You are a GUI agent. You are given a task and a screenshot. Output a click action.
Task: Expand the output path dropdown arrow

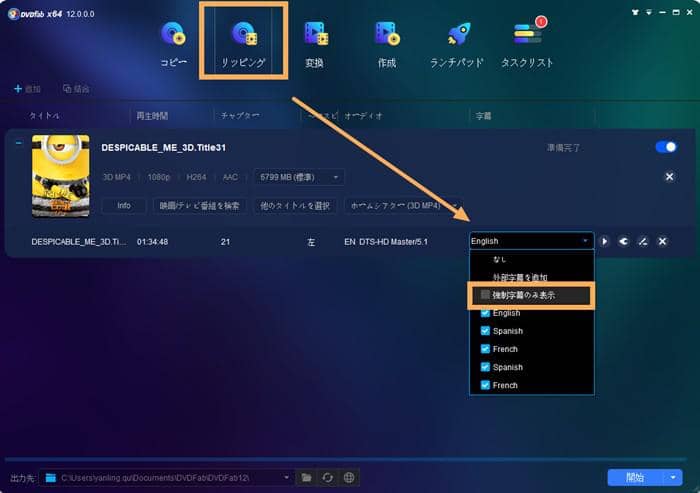(287, 477)
